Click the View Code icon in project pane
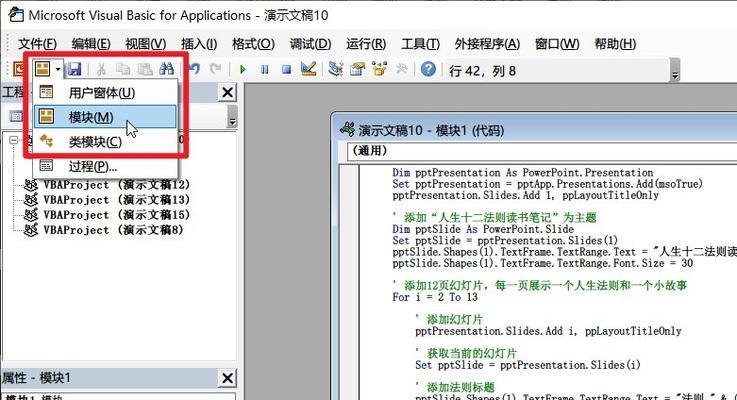This screenshot has height=400, width=737. point(16,116)
